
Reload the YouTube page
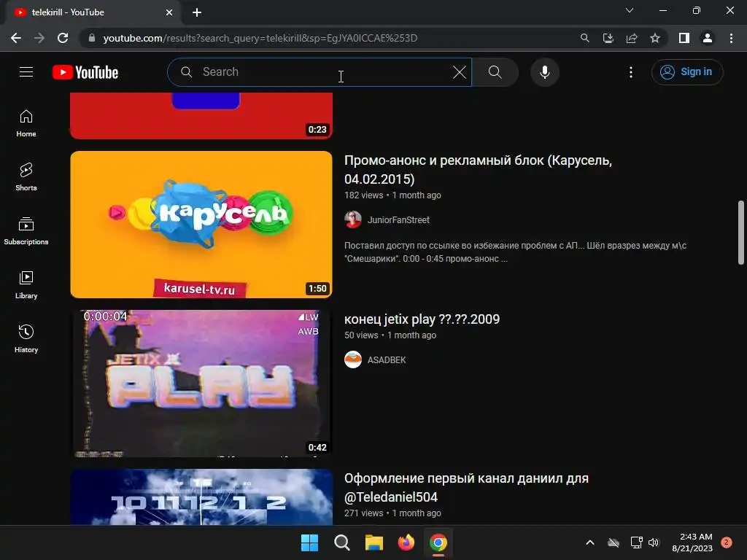63,38
